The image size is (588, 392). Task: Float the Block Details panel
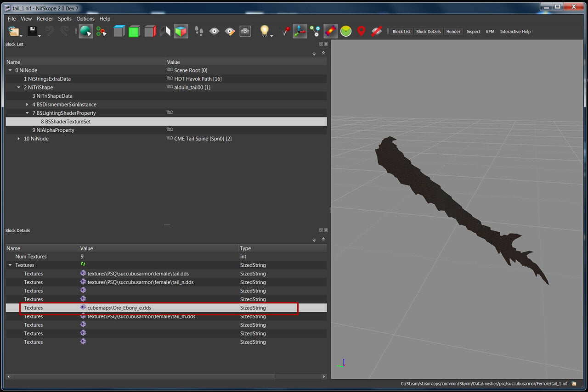321,230
